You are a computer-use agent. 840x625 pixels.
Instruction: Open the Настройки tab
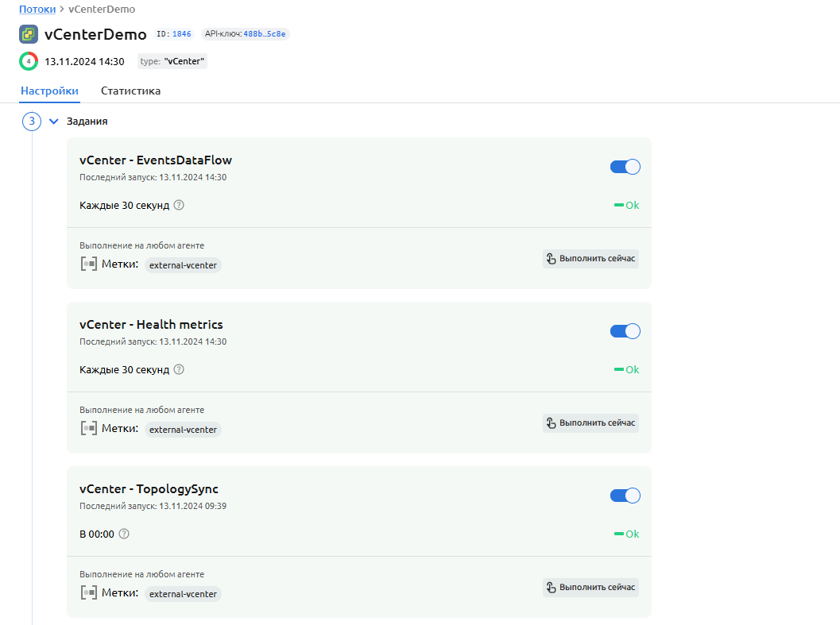49,91
